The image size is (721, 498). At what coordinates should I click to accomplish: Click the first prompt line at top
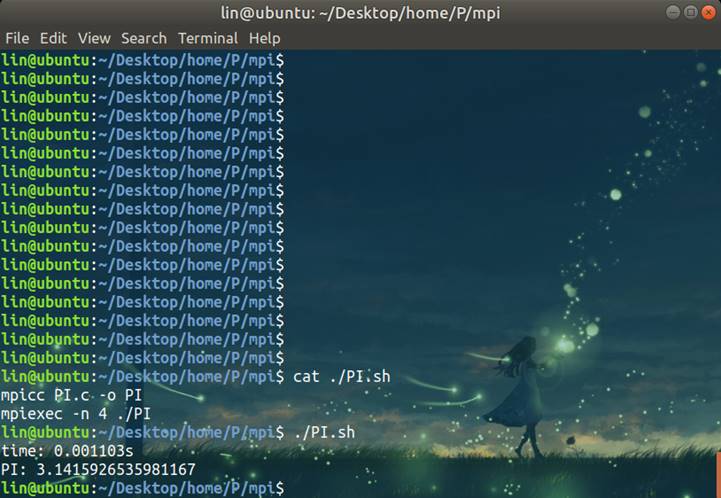point(143,60)
